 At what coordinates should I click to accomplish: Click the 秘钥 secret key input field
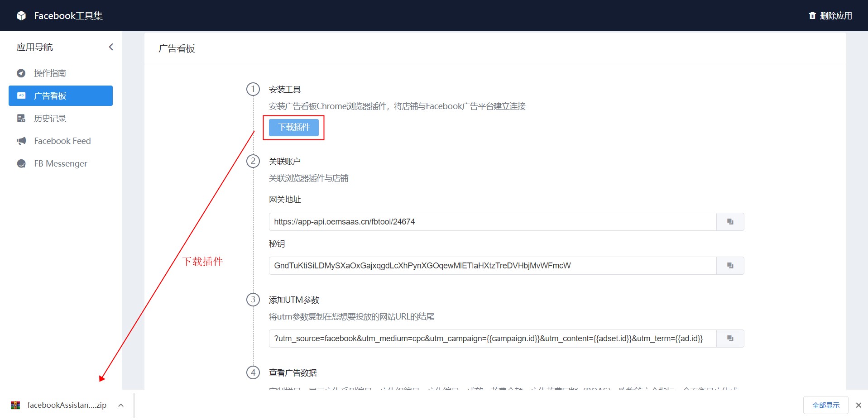pyautogui.click(x=493, y=266)
